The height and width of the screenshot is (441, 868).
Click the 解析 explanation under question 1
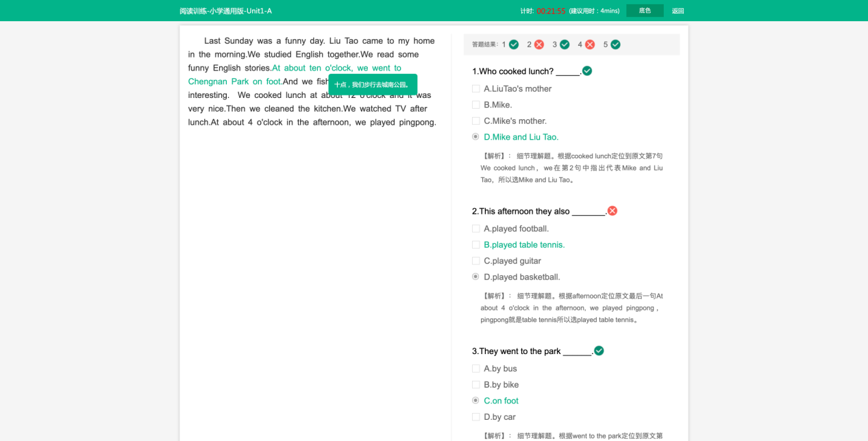coord(571,168)
